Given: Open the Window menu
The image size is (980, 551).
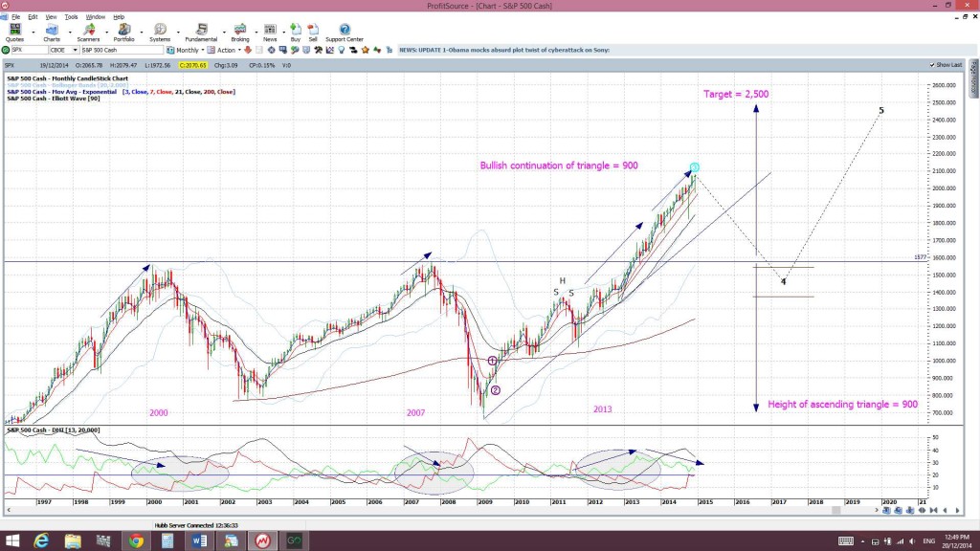Looking at the screenshot, I should click(95, 17).
